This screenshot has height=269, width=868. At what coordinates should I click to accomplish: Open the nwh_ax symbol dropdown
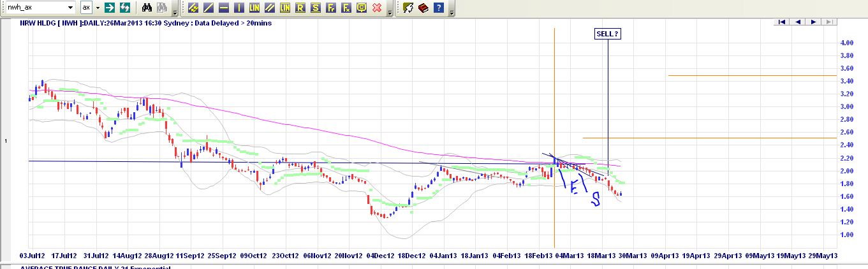[x=70, y=8]
